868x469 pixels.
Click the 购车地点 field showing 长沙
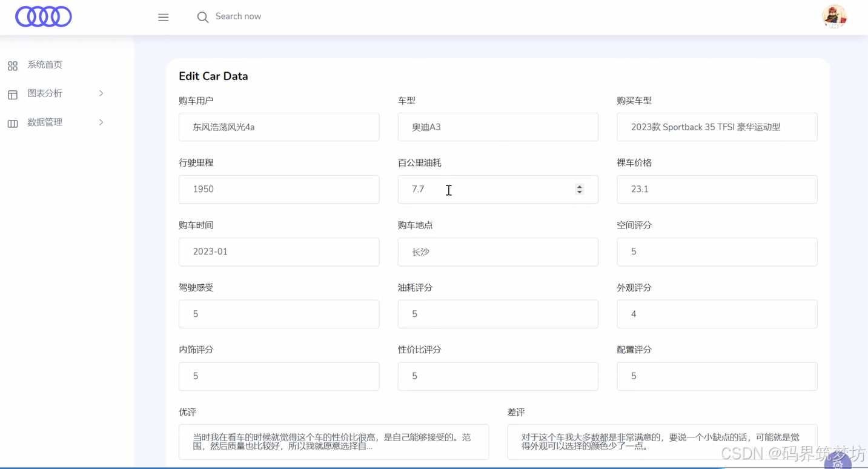(x=498, y=251)
